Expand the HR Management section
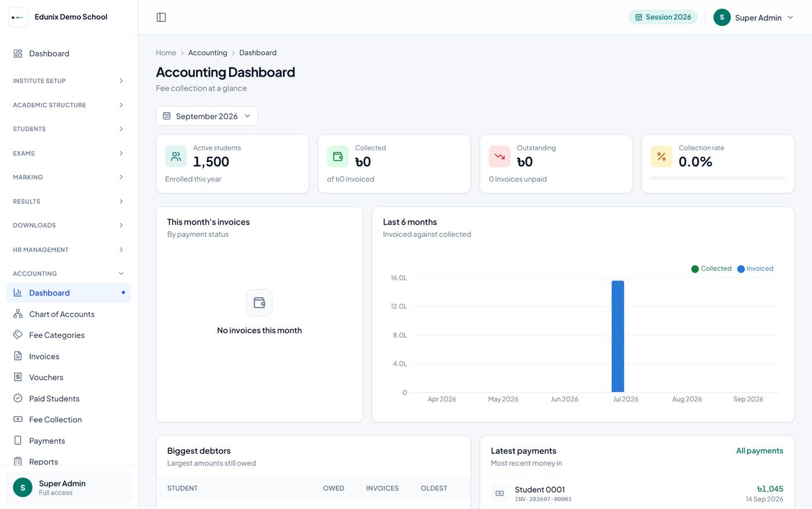812x509 pixels. 69,250
